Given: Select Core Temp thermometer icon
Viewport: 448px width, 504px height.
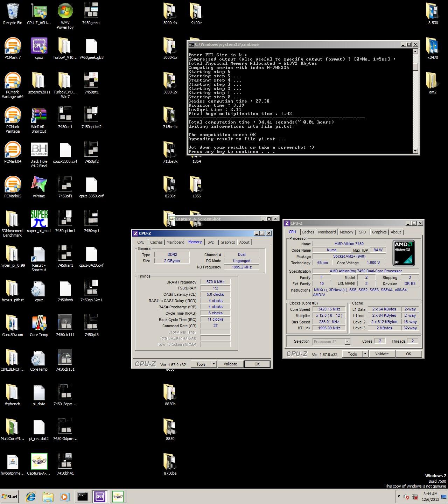Looking at the screenshot, I should click(x=39, y=326).
